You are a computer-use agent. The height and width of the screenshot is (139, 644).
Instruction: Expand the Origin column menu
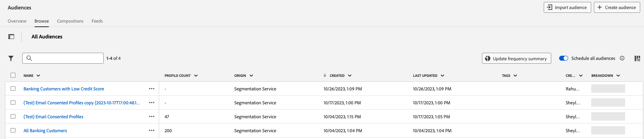[x=251, y=76]
